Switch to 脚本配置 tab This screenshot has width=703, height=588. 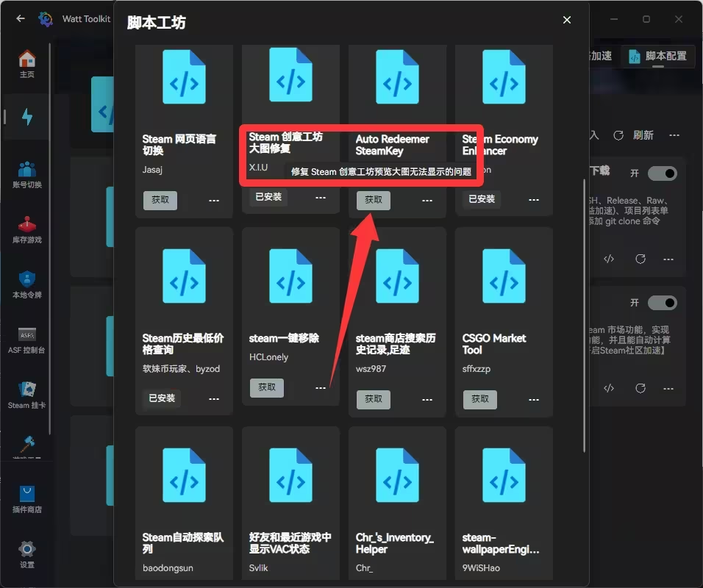(x=657, y=56)
